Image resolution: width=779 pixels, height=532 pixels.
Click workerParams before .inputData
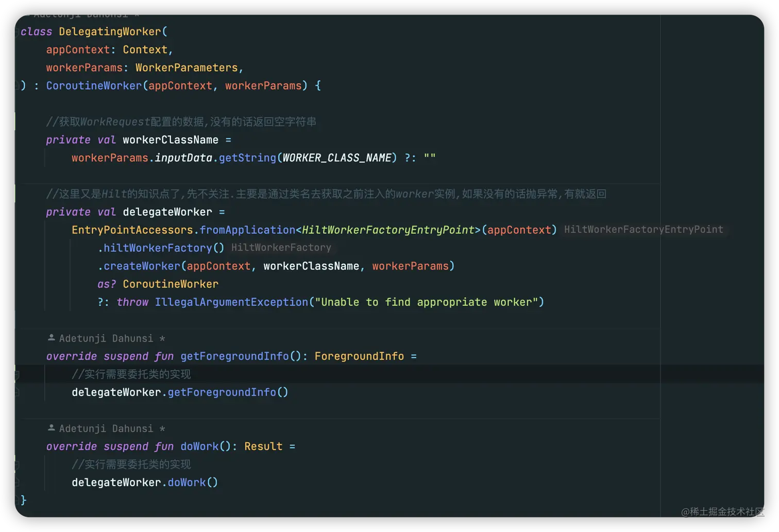tap(110, 158)
